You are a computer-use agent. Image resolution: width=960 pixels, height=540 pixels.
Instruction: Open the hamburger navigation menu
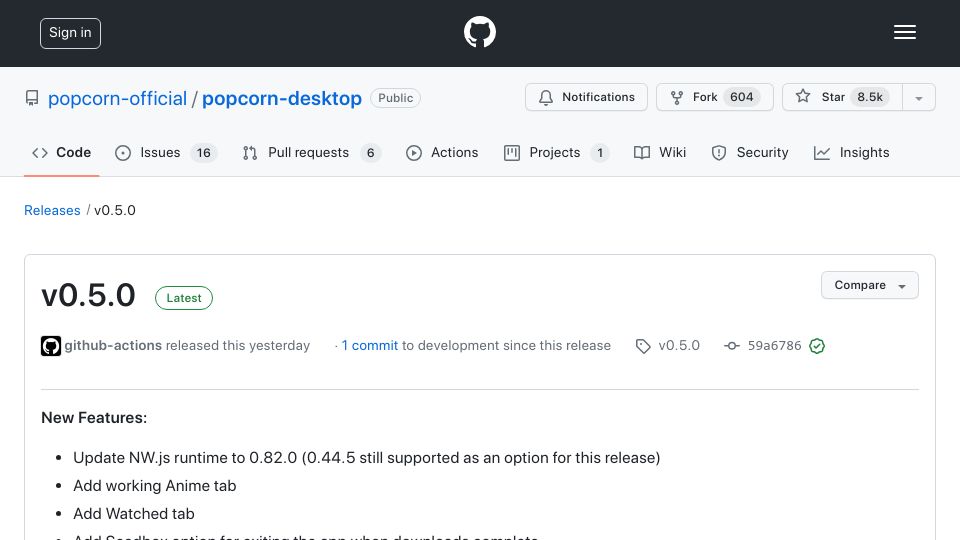coord(904,32)
